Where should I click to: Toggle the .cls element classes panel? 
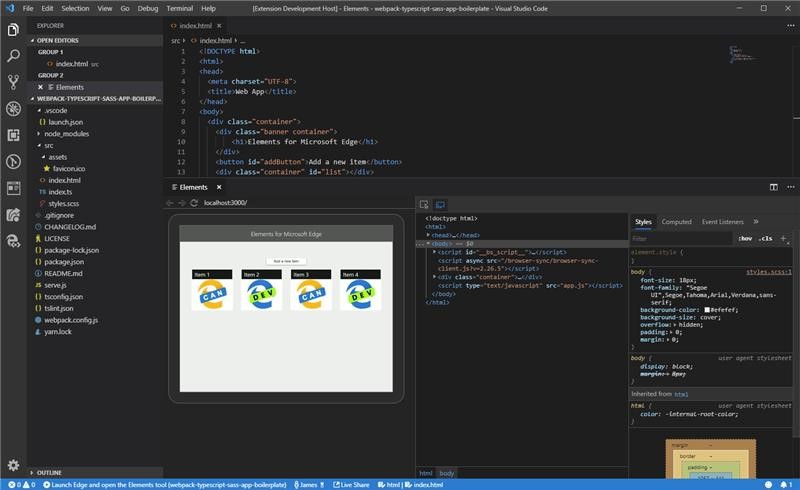click(x=765, y=239)
